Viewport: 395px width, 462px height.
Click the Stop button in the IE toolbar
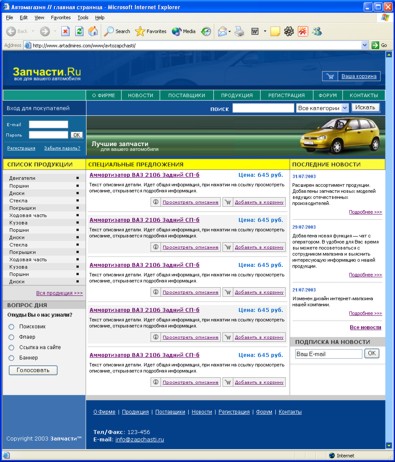pyautogui.click(x=65, y=31)
